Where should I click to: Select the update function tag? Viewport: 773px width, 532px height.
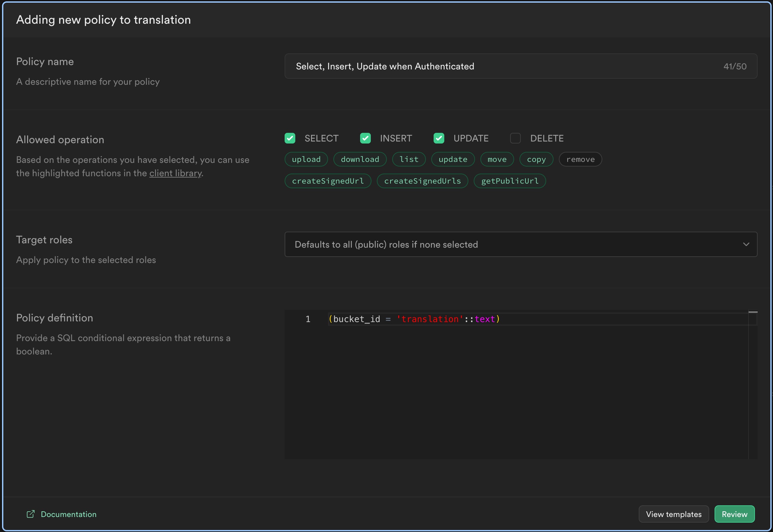[453, 159]
